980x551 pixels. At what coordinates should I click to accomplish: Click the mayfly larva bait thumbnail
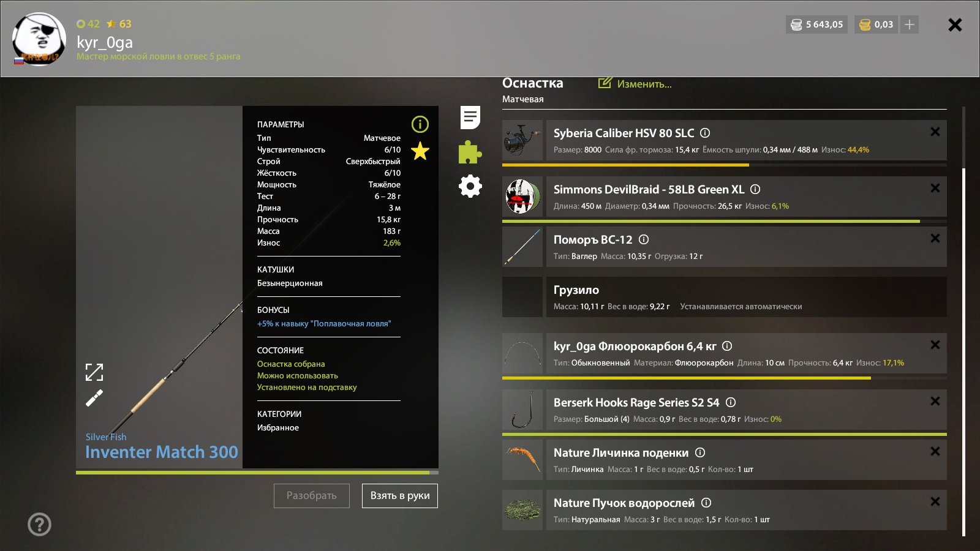(522, 460)
